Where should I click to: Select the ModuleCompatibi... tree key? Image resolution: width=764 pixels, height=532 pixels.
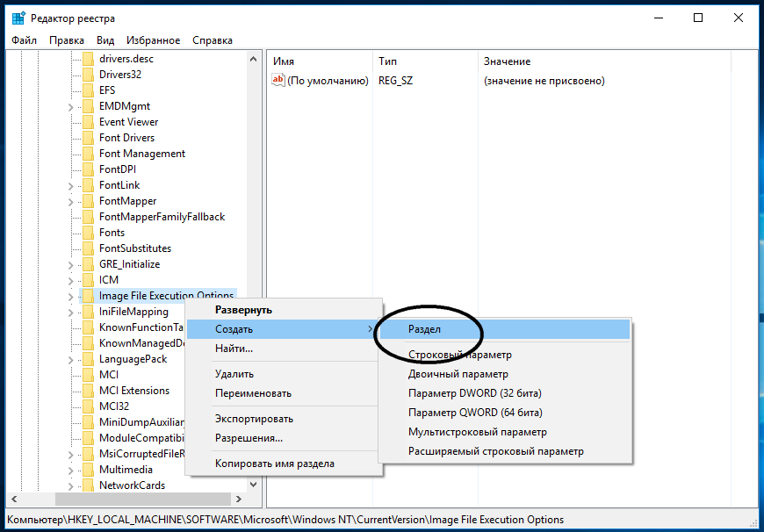click(x=141, y=438)
